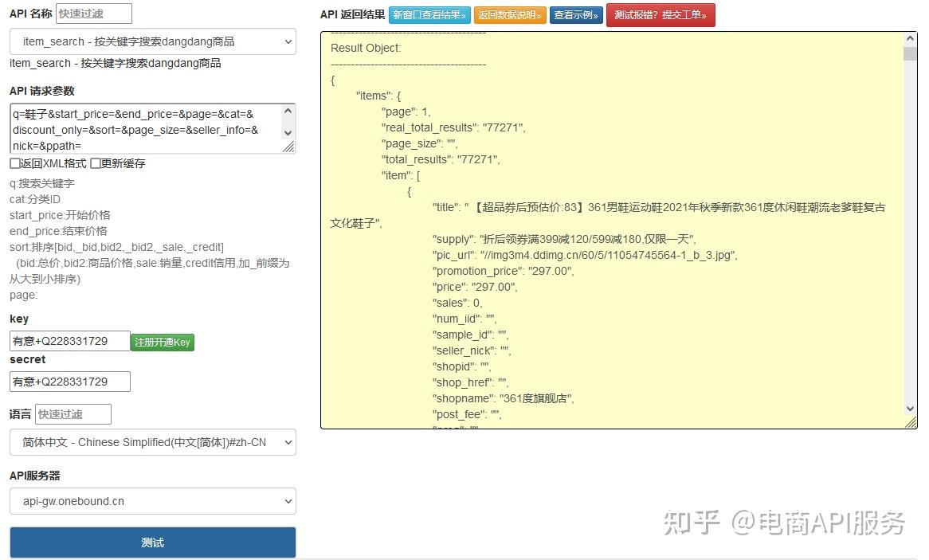Image resolution: width=929 pixels, height=560 pixels.
Task: Click inside the API请求参数 text area
Action: 143,127
